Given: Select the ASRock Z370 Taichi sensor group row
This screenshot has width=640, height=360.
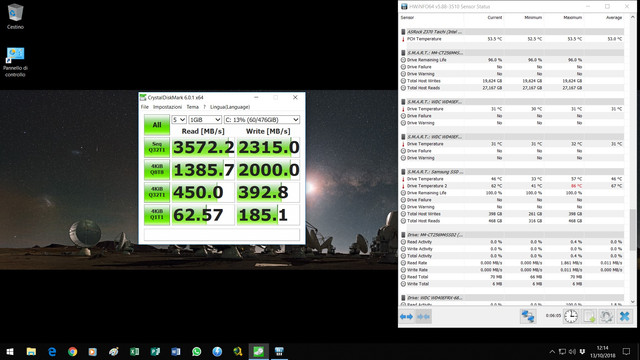Looking at the screenshot, I should 512,32.
